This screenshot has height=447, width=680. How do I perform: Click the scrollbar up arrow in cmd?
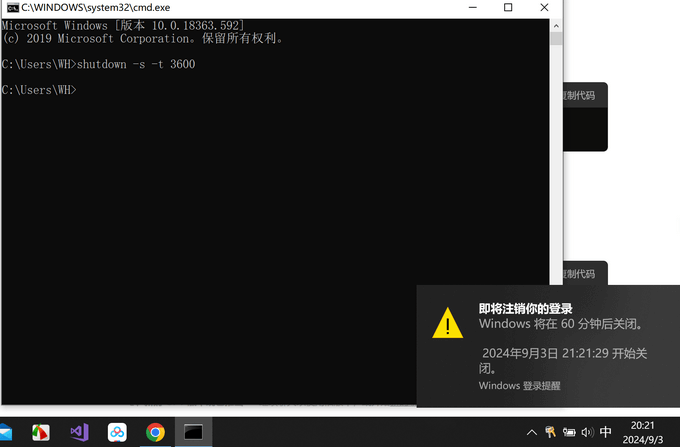pyautogui.click(x=557, y=23)
